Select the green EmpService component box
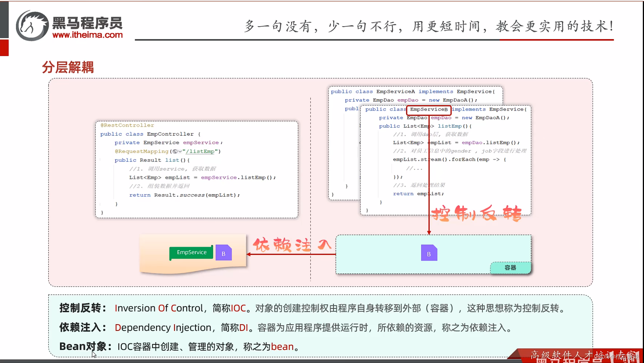This screenshot has width=644, height=363. coord(191,252)
